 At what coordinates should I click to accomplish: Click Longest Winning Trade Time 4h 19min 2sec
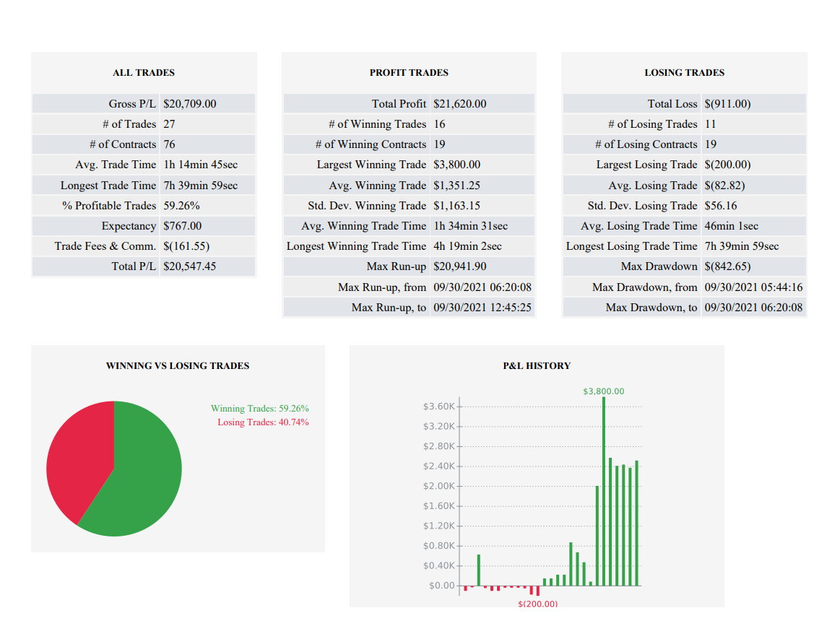(x=468, y=246)
